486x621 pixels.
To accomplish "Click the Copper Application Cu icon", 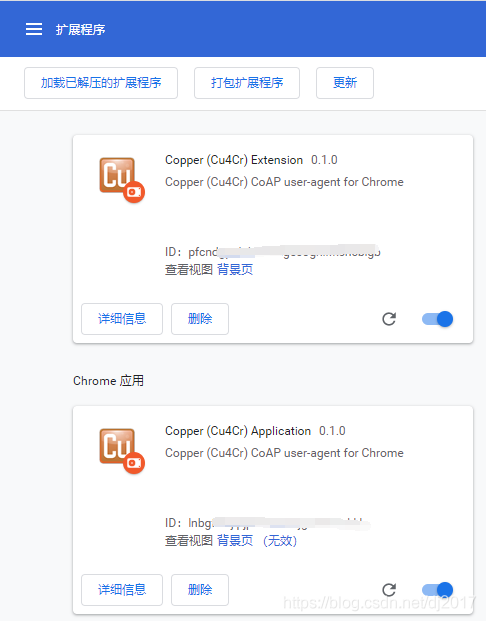I will coord(122,451).
